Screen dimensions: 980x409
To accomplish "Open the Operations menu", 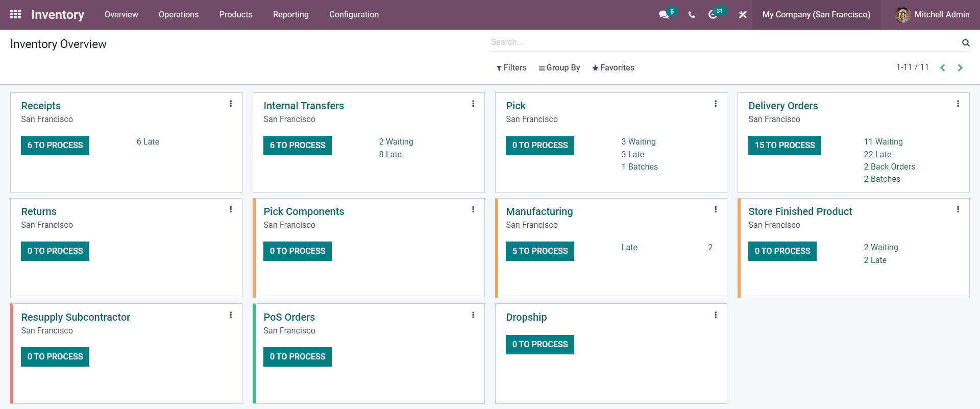I will [x=179, y=15].
